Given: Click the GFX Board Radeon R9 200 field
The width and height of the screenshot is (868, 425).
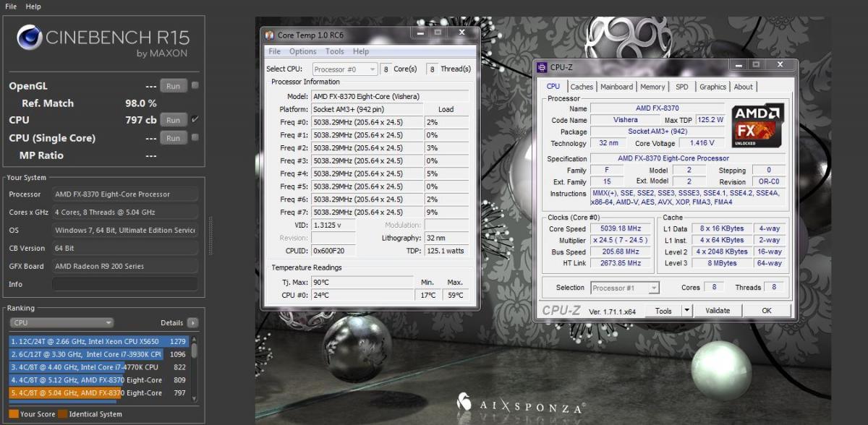Looking at the screenshot, I should pos(124,266).
